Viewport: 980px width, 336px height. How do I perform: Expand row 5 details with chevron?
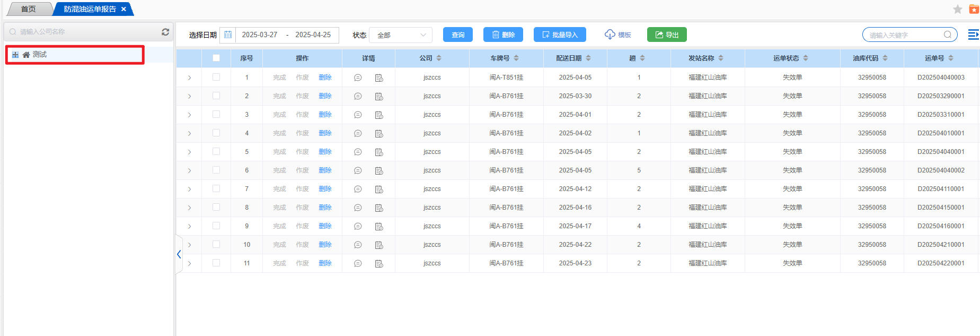point(190,152)
